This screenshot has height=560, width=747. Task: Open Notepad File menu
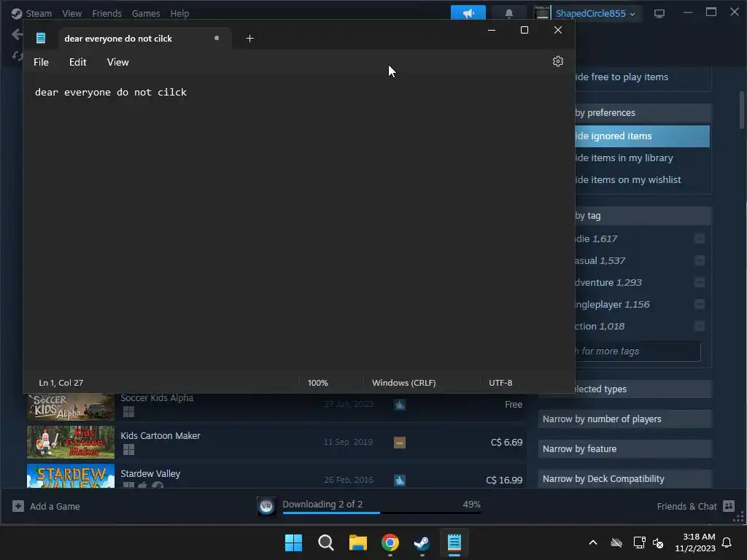pyautogui.click(x=41, y=62)
